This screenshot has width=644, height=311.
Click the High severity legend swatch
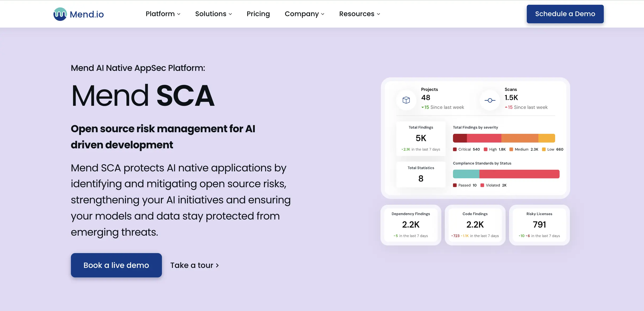coord(486,149)
